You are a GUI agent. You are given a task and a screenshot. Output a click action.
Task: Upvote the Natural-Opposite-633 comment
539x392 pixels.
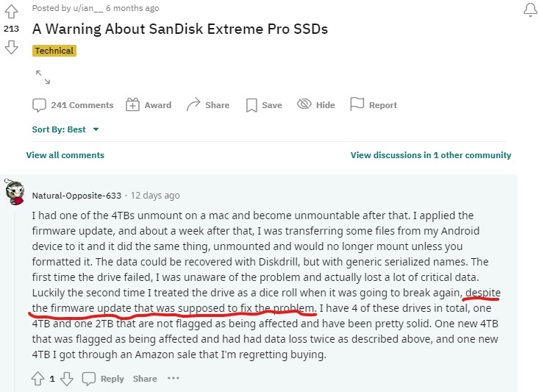pos(38,379)
